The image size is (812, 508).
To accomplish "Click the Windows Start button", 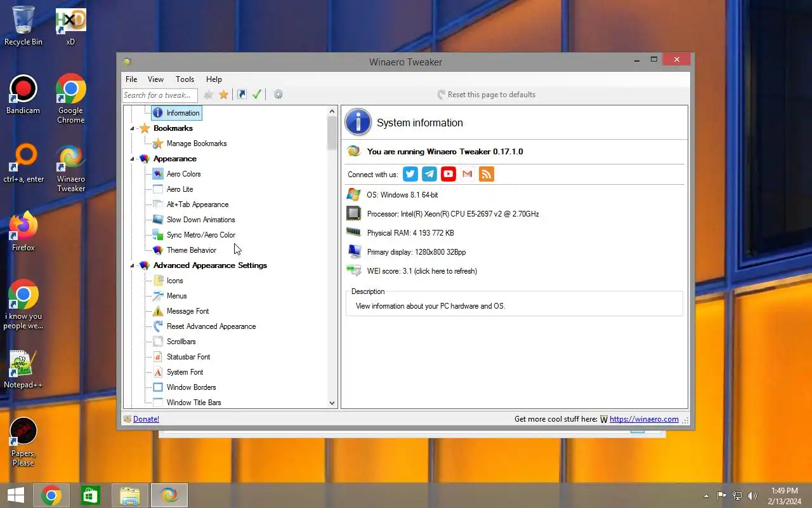I will (x=16, y=495).
